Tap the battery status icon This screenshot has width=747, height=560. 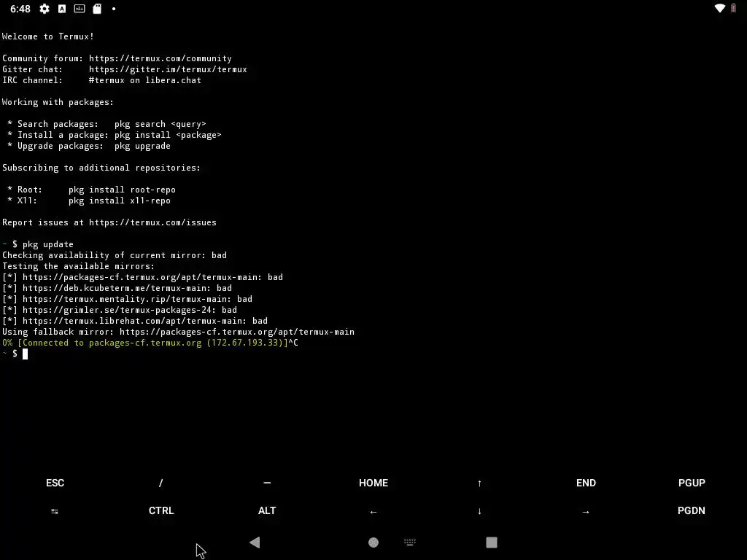(x=734, y=8)
